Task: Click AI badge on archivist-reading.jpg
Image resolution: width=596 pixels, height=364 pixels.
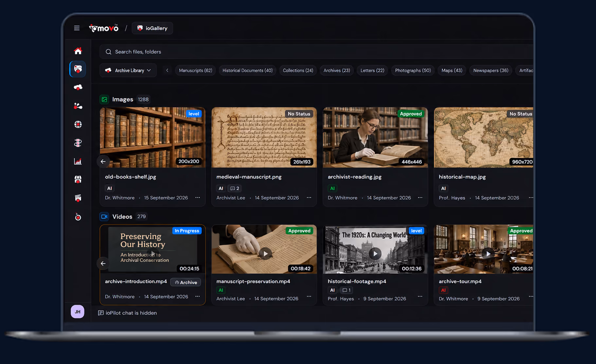Action: click(x=332, y=188)
